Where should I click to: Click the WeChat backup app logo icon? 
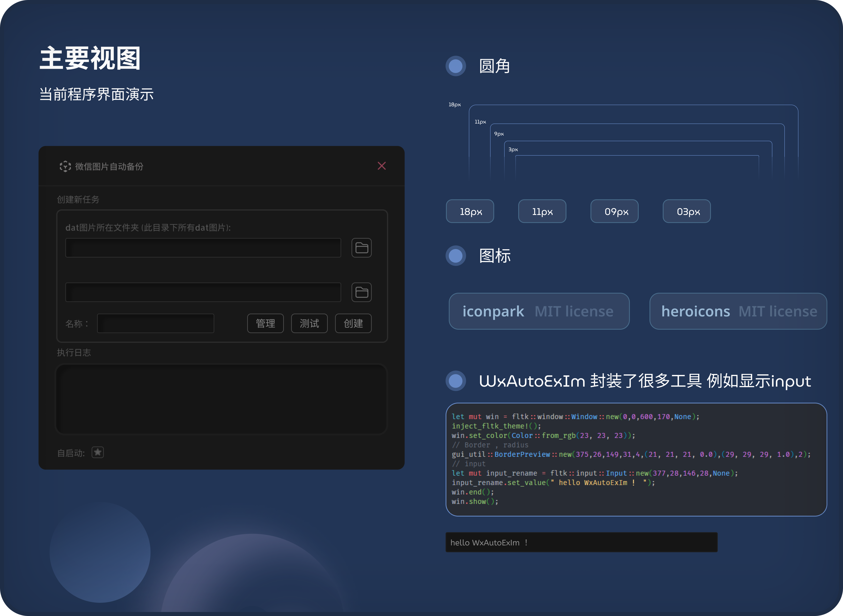(x=65, y=166)
